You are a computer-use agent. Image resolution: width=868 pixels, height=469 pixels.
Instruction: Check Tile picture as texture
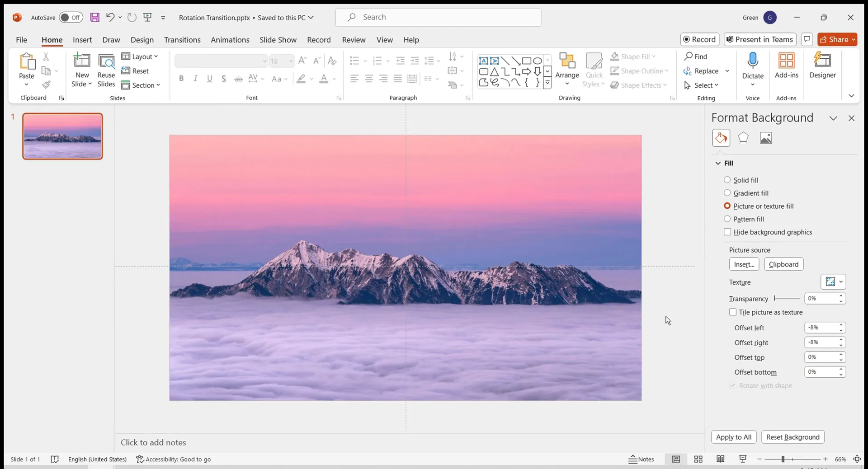coord(733,312)
